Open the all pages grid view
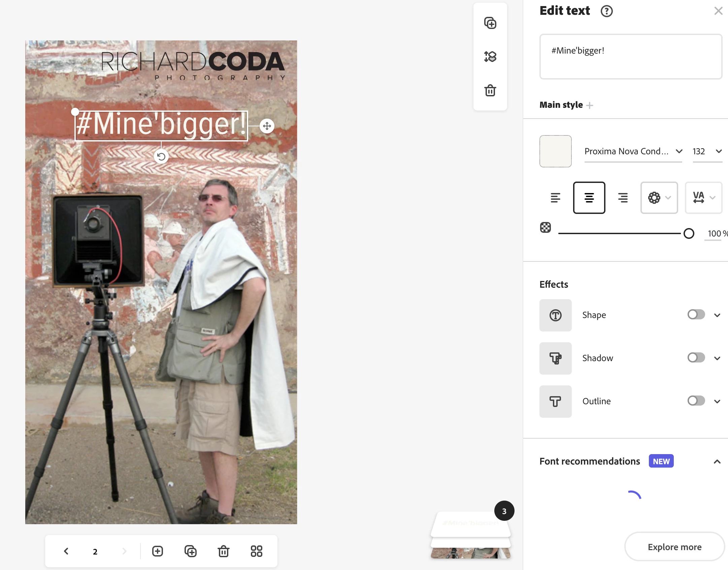 256,551
